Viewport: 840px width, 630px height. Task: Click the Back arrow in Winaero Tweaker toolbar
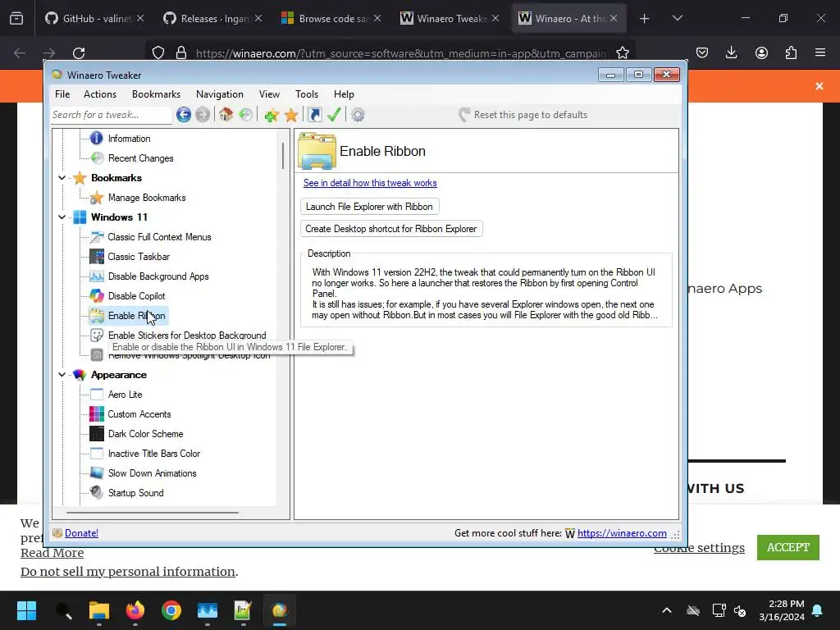(183, 115)
